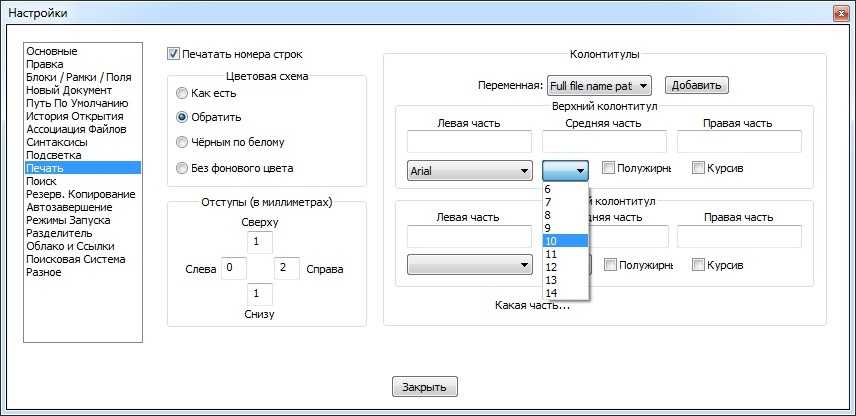Select Без фонового цвета radio option
The image size is (856, 416).
[181, 168]
